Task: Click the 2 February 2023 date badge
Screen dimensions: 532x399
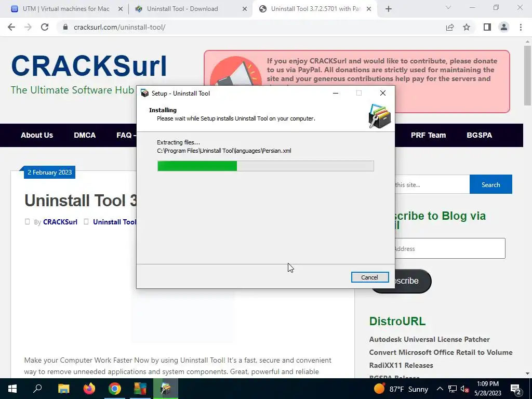Action: (49, 172)
